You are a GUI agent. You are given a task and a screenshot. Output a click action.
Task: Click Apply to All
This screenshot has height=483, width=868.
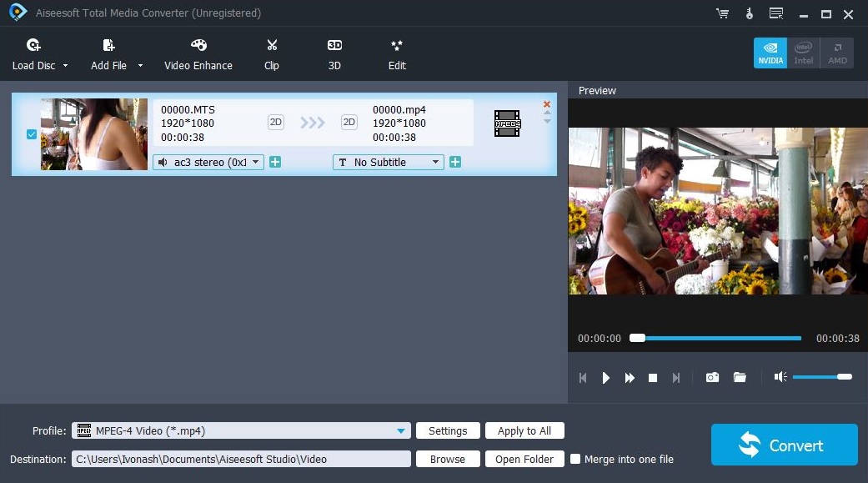(524, 430)
